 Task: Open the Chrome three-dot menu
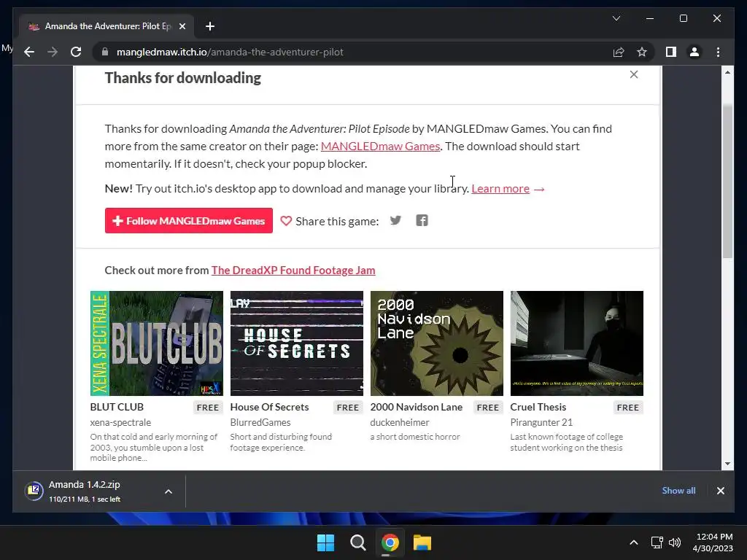coord(718,52)
